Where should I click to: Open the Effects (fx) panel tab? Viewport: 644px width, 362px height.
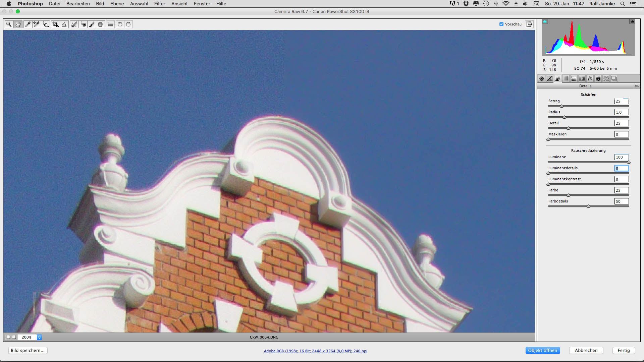pyautogui.click(x=590, y=79)
